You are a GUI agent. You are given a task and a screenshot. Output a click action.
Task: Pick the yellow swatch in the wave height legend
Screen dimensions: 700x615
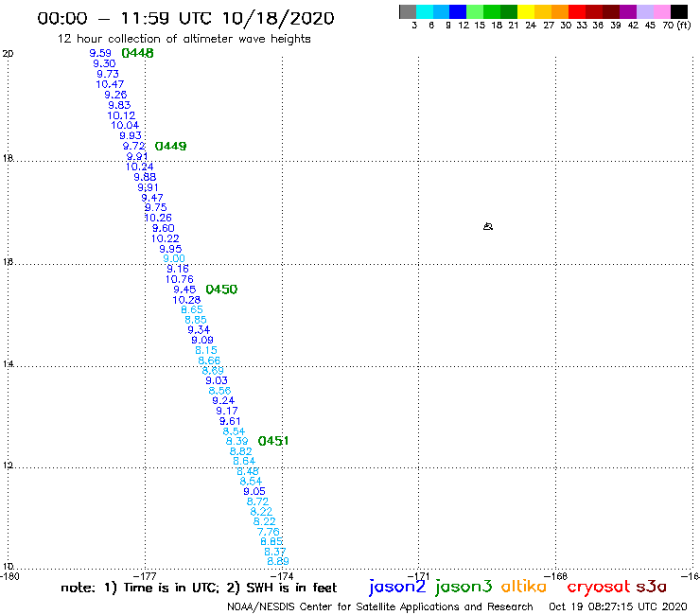click(526, 11)
